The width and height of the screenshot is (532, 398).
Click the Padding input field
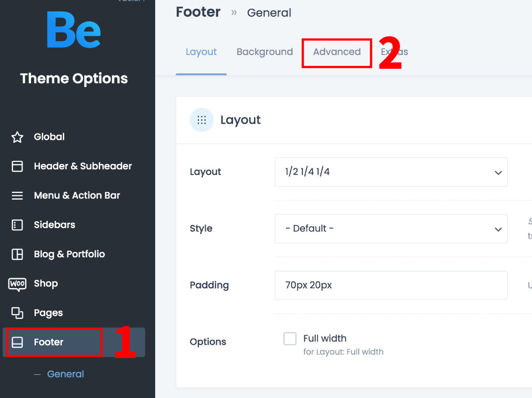coord(391,285)
